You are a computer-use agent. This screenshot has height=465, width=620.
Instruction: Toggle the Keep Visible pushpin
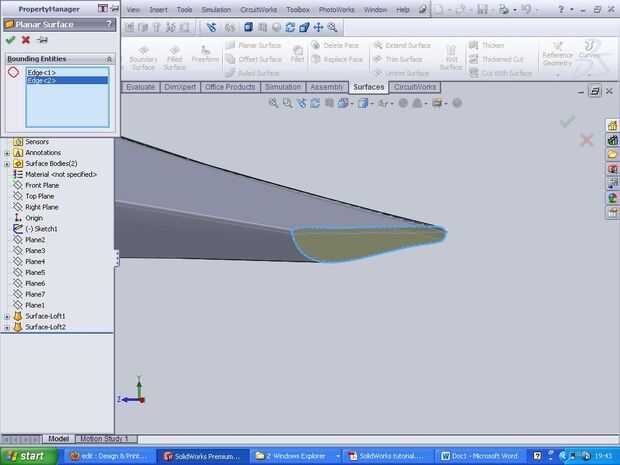click(42, 40)
